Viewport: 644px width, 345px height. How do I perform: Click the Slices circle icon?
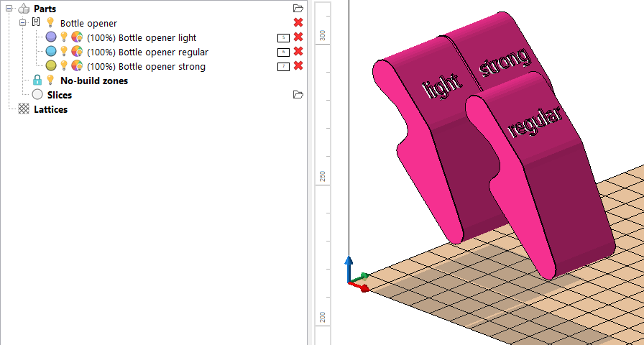click(37, 94)
